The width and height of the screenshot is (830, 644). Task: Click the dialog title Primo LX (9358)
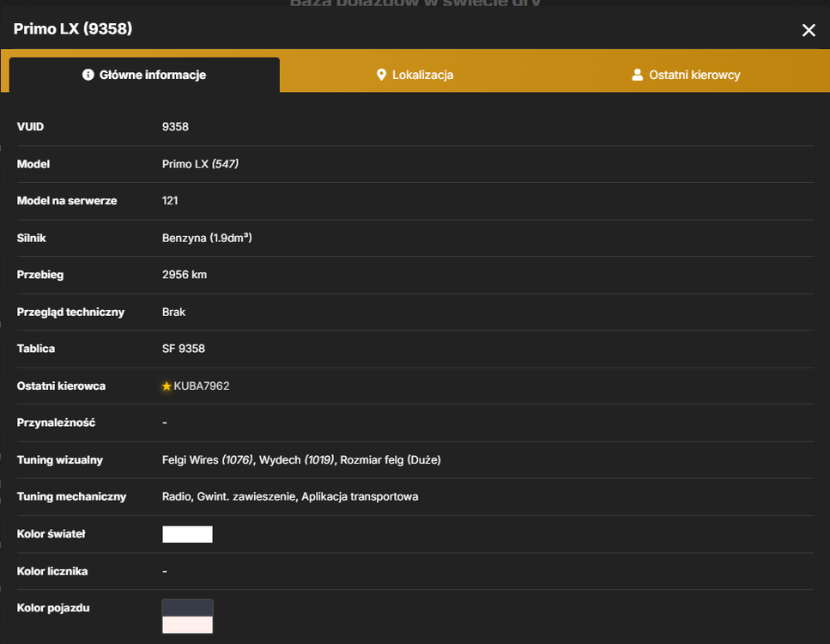point(73,28)
